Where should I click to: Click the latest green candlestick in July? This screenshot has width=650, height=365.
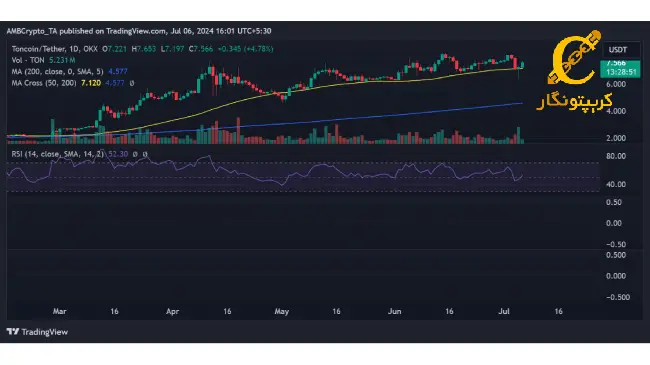[x=522, y=65]
